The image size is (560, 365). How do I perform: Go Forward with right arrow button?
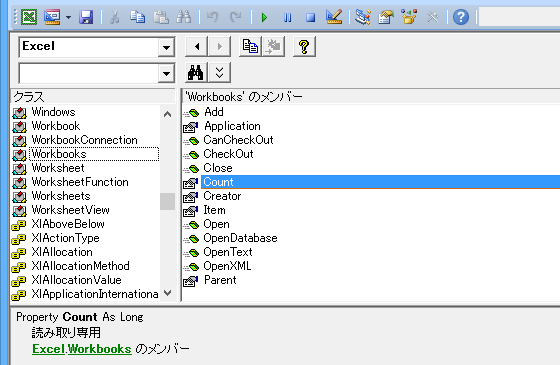[219, 46]
